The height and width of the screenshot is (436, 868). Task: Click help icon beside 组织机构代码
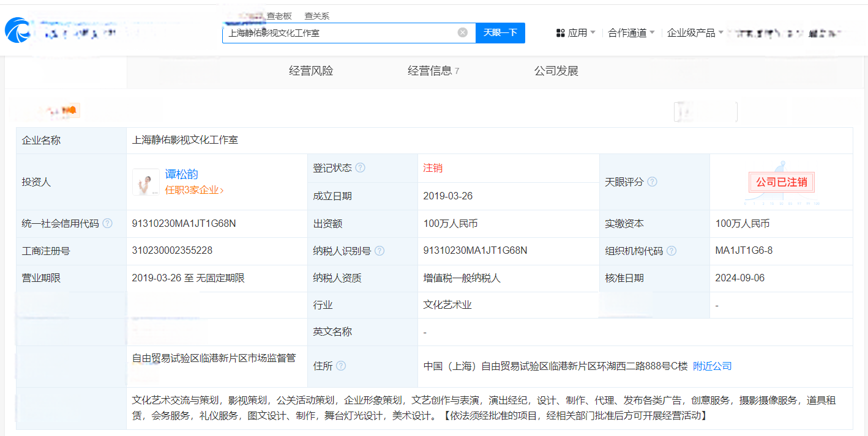click(x=672, y=251)
